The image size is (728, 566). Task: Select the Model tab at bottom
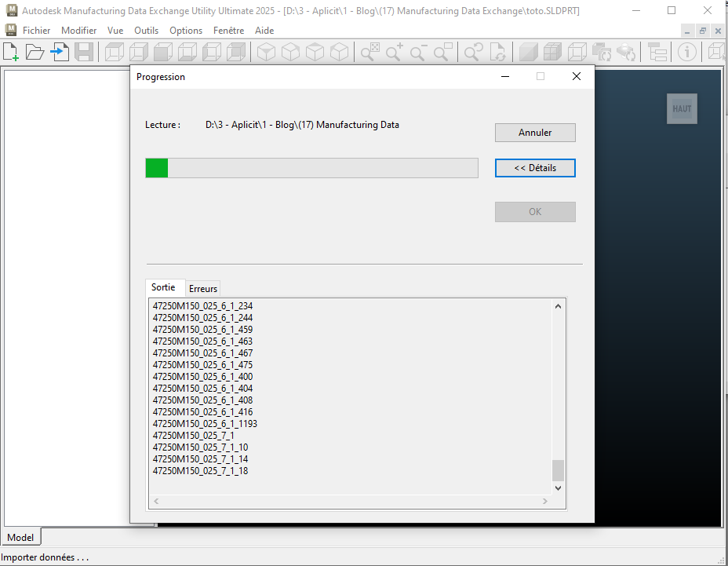[20, 537]
